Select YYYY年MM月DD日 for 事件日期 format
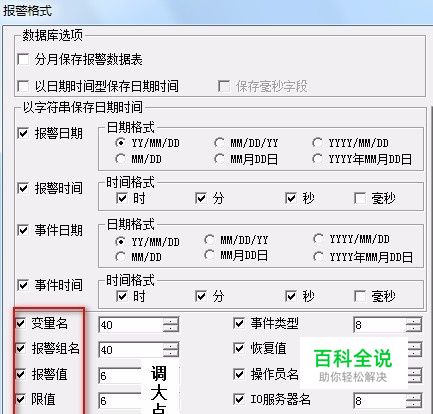This screenshot has width=433, height=414. [x=318, y=257]
